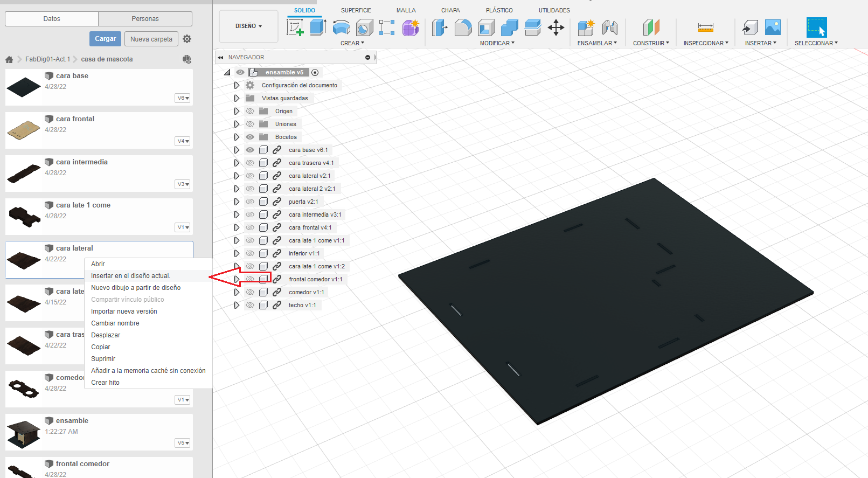Pick the Revolve tool
The width and height of the screenshot is (868, 478).
[x=341, y=27]
